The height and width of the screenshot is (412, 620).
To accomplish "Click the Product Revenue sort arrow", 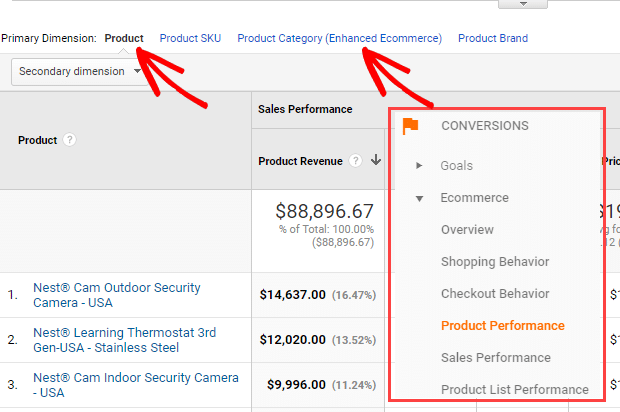I will (375, 160).
